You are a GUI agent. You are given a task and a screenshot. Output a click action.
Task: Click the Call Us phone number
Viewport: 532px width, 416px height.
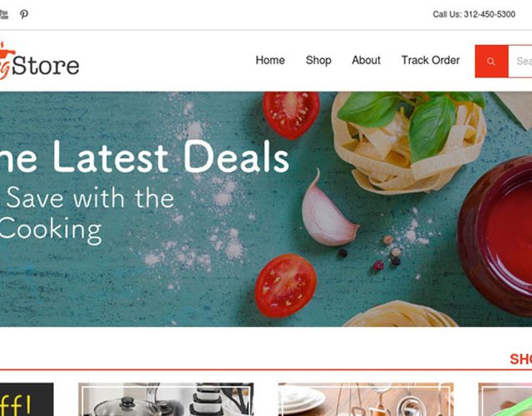[474, 14]
